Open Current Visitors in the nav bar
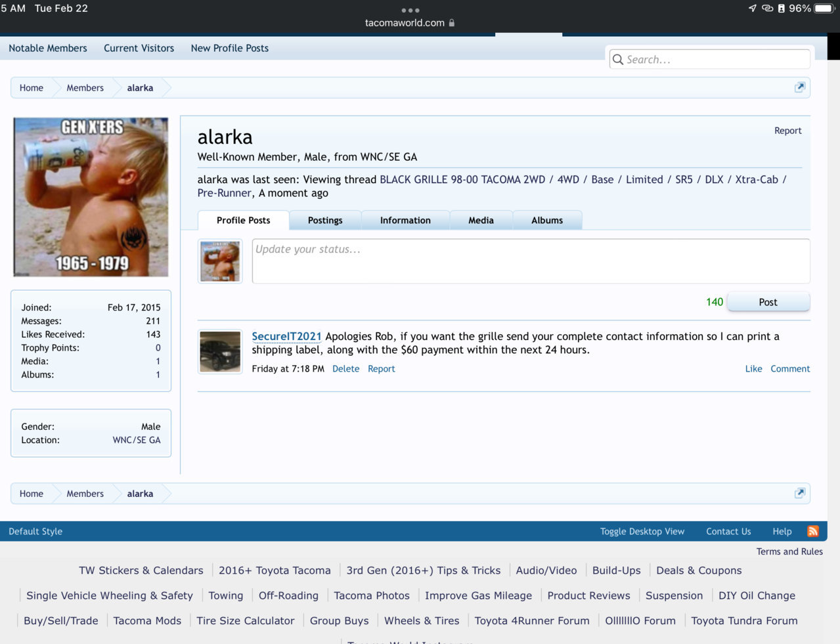840x644 pixels. point(139,48)
